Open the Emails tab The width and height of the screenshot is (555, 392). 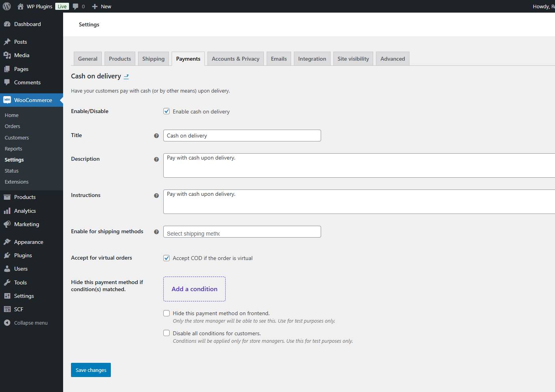coord(279,59)
